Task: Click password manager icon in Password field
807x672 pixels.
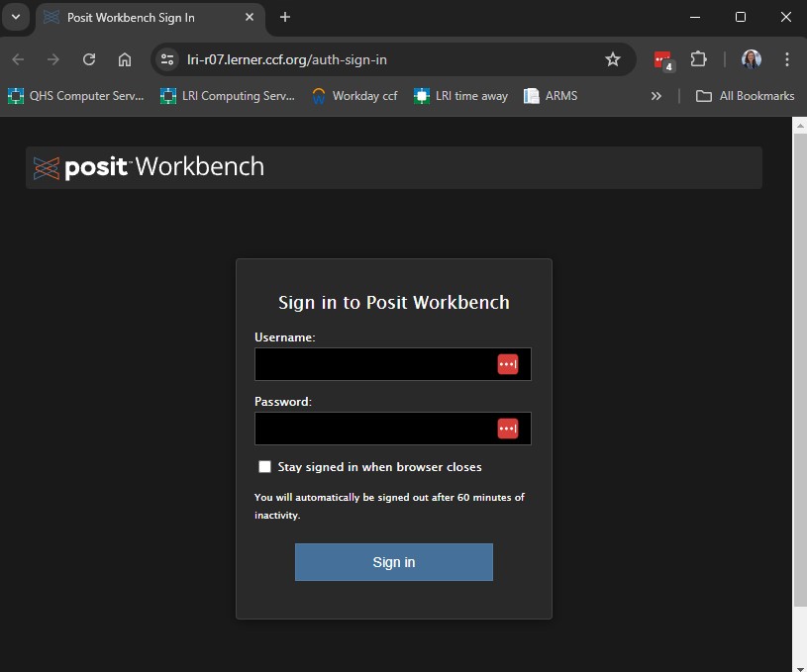Action: click(507, 429)
